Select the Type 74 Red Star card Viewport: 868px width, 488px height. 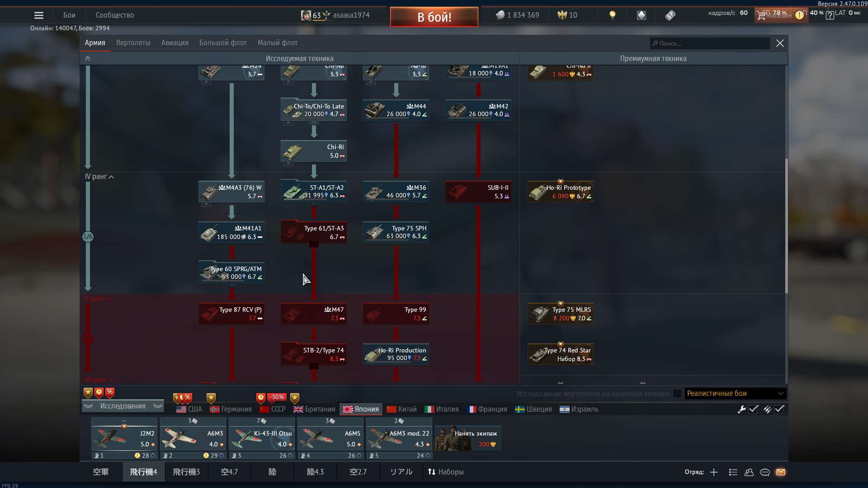point(561,354)
